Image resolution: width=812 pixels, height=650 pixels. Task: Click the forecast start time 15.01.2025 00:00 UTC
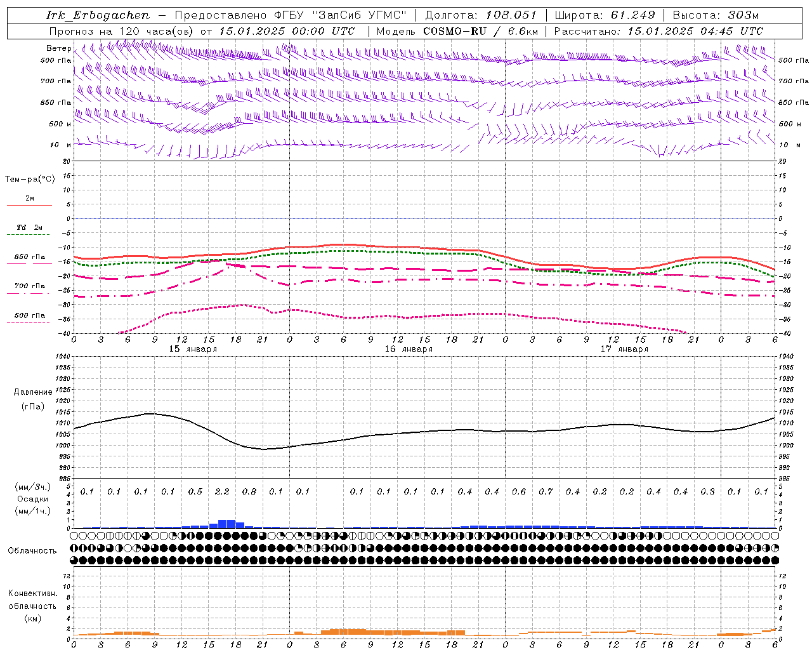tap(287, 31)
